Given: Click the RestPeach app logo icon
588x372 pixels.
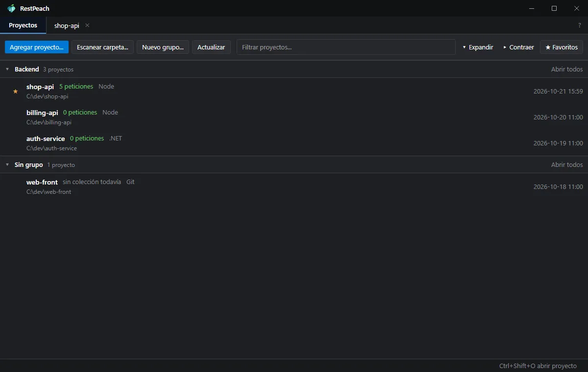Looking at the screenshot, I should tap(11, 8).
